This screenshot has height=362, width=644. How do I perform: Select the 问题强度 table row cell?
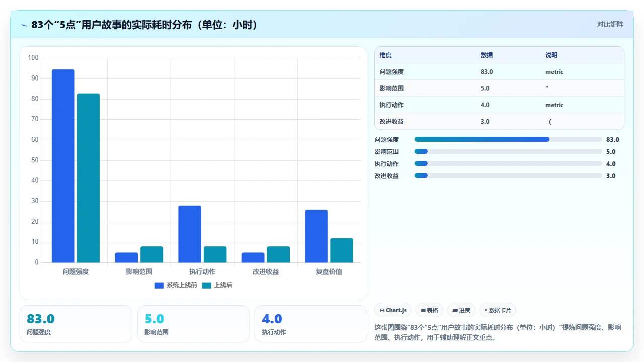point(391,71)
